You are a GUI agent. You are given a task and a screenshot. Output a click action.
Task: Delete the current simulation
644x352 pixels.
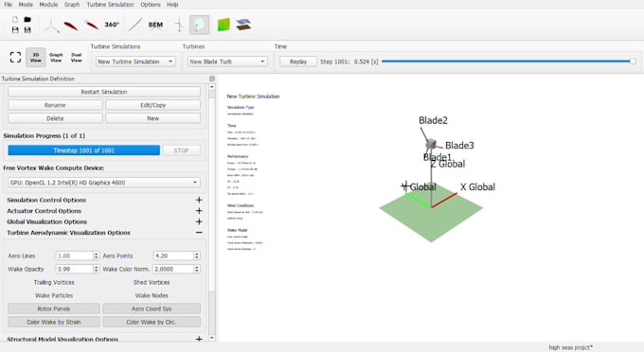(55, 118)
